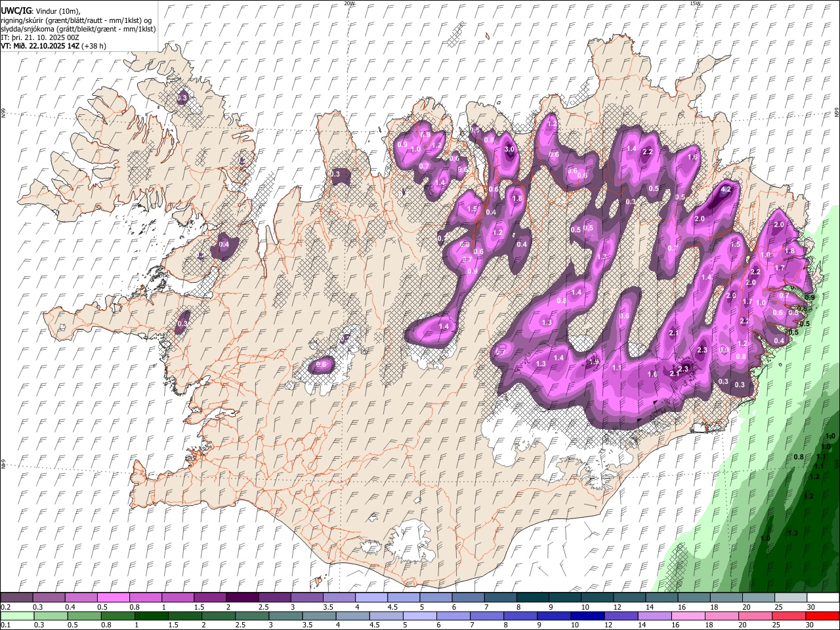840x630 pixels.
Task: Select the dark teal 8–9 snow legend swatch
Action: point(532,597)
